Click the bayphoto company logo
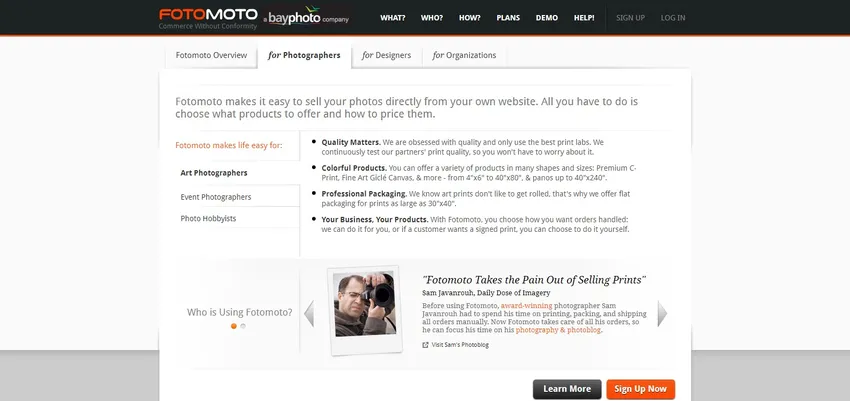This screenshot has width=850, height=401. click(306, 16)
